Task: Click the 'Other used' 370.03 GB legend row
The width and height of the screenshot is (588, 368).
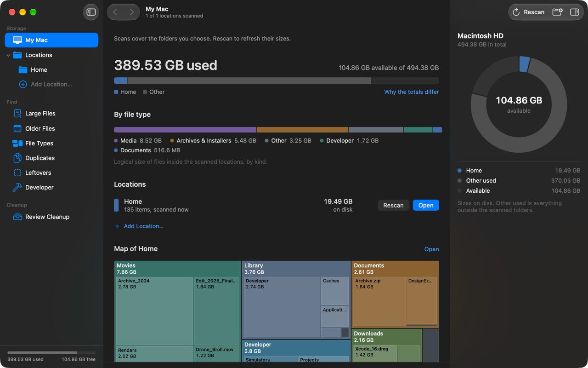Action: click(x=519, y=181)
